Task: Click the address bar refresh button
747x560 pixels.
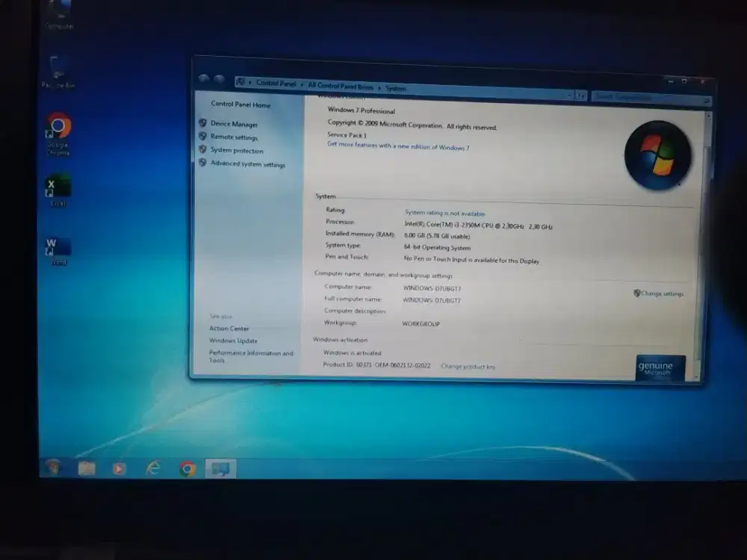Action: pos(580,96)
